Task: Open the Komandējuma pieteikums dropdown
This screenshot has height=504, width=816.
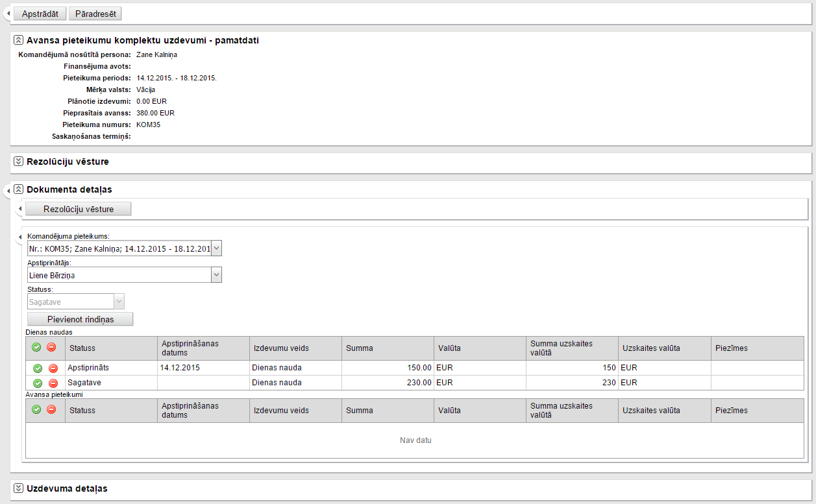Action: tap(216, 248)
